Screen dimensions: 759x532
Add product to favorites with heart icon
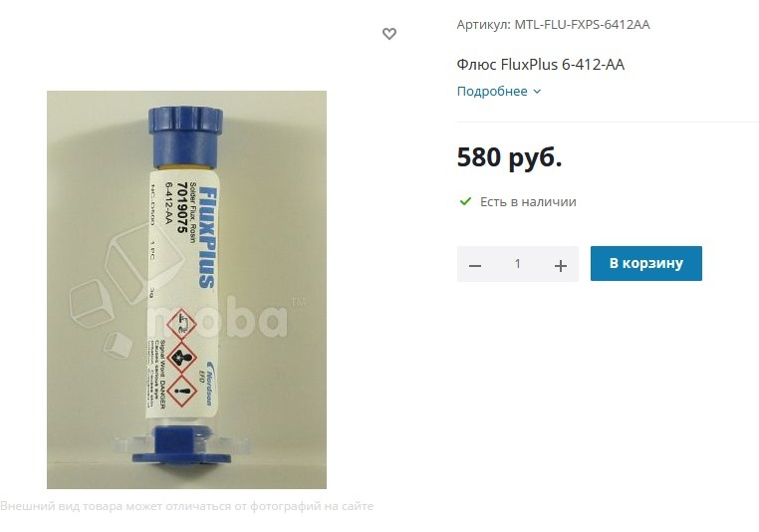pos(389,34)
